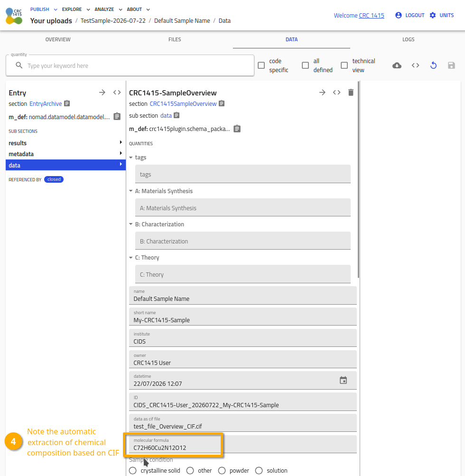Toggle the technical view checkbox
Viewport: 465px width, 476px height.
344,65
